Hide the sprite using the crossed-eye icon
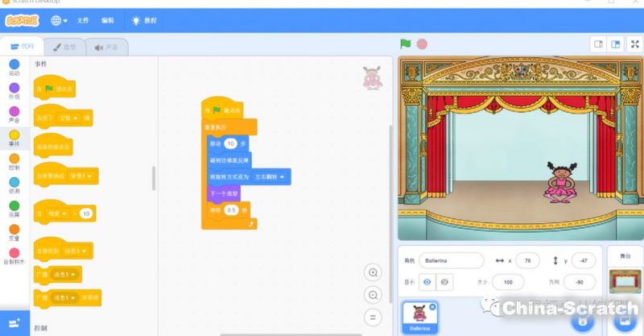The height and width of the screenshot is (336, 644). click(x=444, y=282)
